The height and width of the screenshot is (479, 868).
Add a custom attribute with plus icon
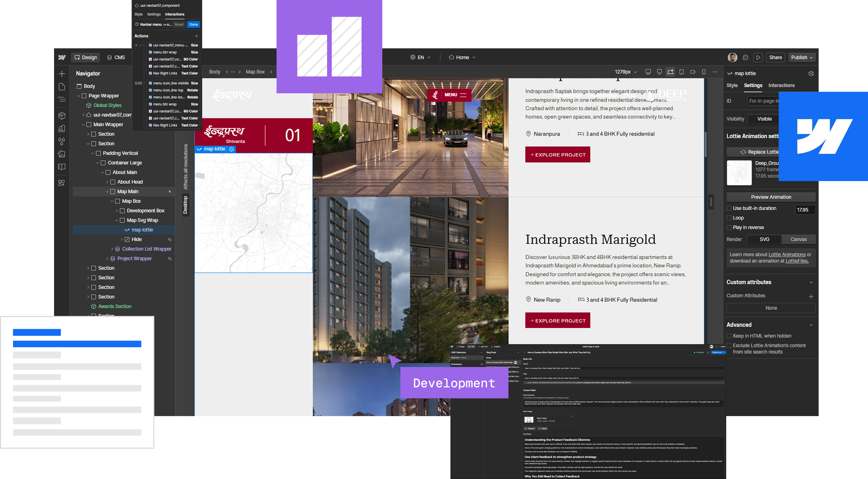811,296
